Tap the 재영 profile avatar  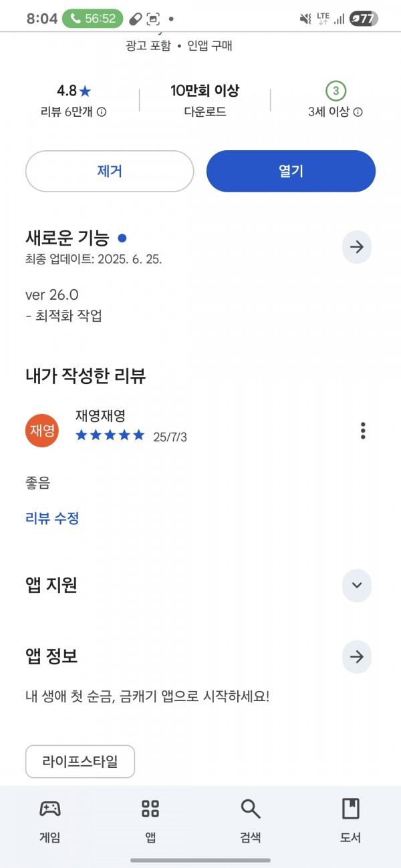(x=42, y=431)
